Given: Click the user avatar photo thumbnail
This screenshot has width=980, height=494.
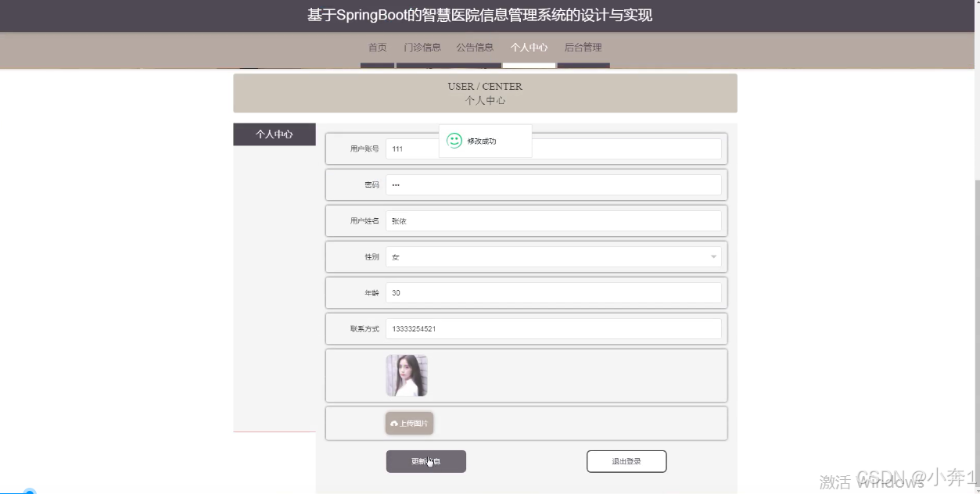Looking at the screenshot, I should (408, 374).
